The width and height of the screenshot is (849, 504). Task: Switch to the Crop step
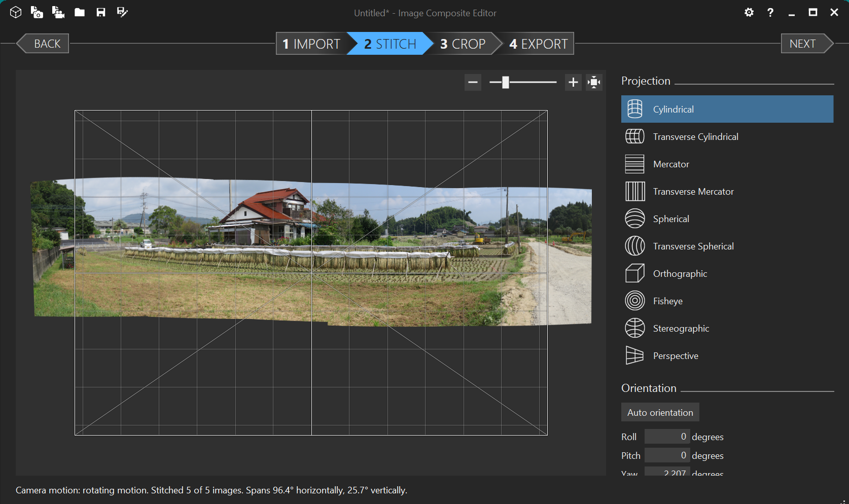click(x=463, y=44)
